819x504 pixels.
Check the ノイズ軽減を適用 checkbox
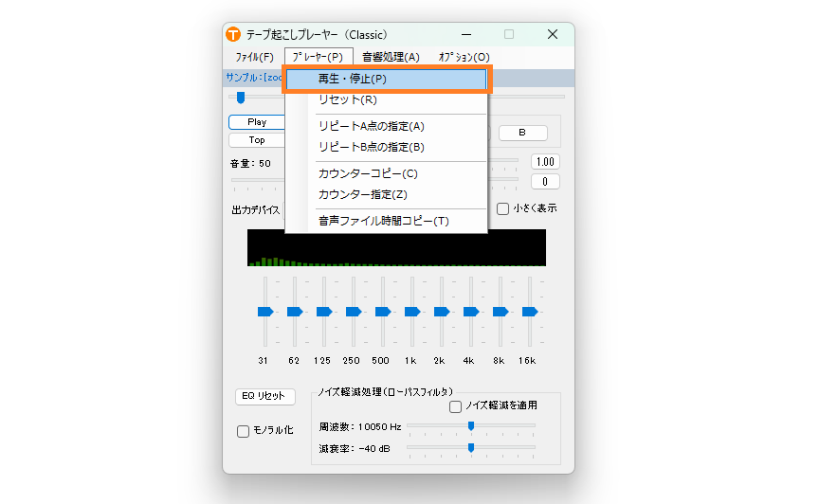tap(456, 405)
